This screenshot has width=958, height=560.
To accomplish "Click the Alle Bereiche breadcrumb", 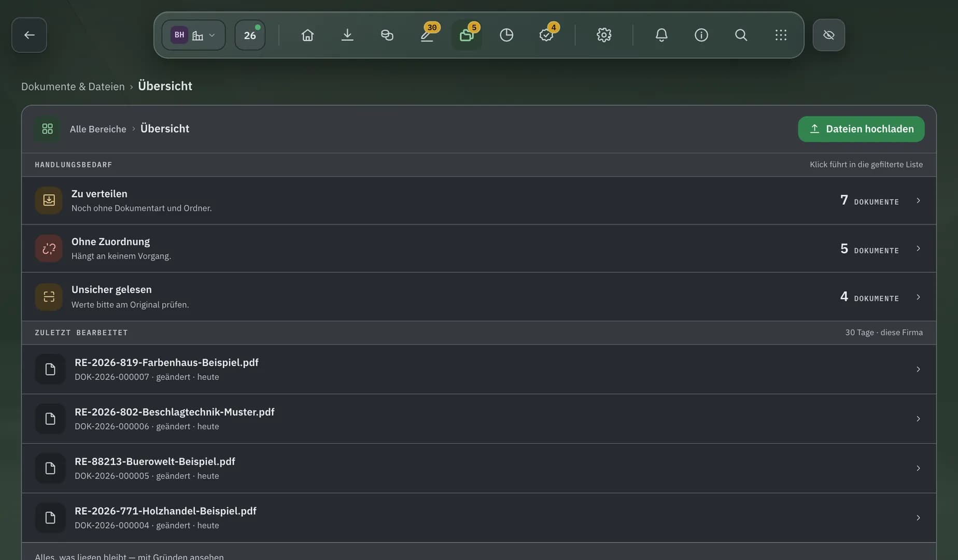I will 98,129.
